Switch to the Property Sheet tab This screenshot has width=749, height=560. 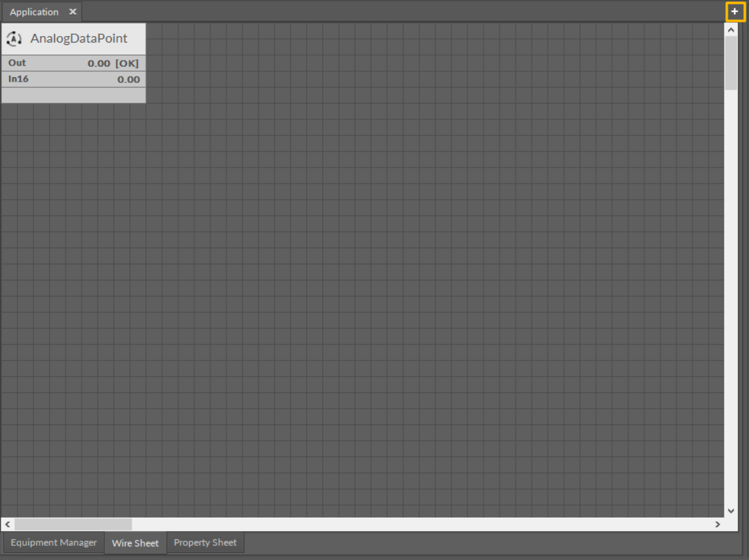click(205, 543)
